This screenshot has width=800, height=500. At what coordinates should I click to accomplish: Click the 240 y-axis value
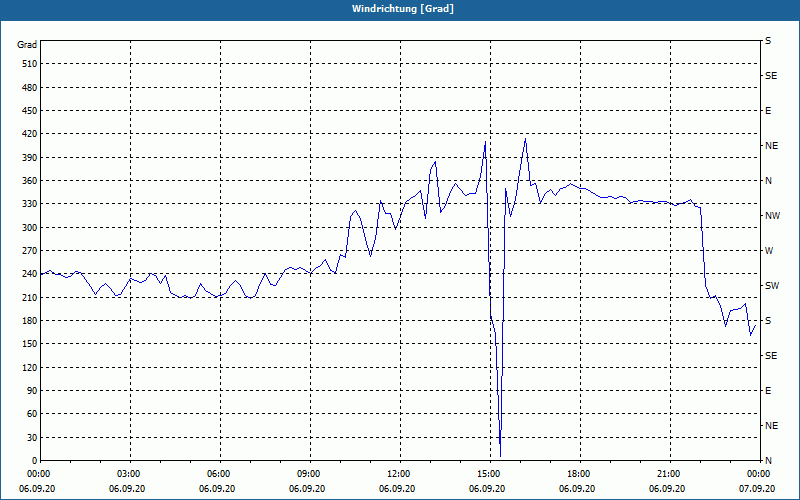click(x=30, y=274)
